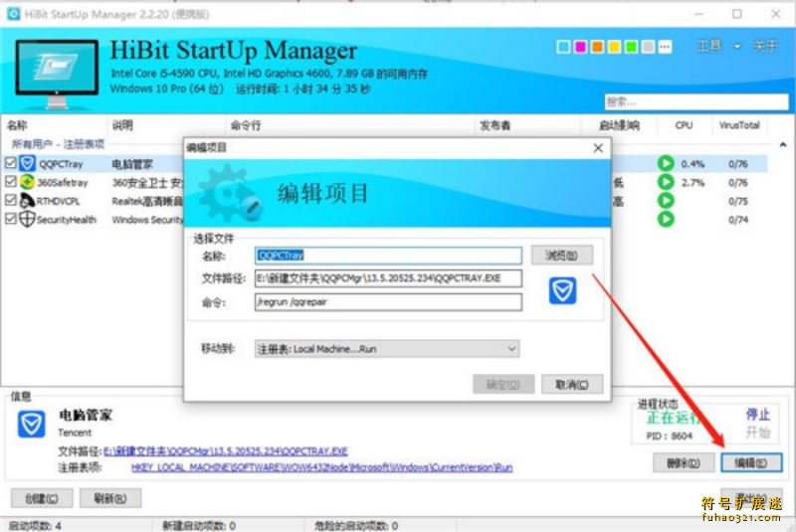This screenshot has width=796, height=532.
Task: Toggle the SecurityHealth startup checkbox
Action: coord(11,219)
